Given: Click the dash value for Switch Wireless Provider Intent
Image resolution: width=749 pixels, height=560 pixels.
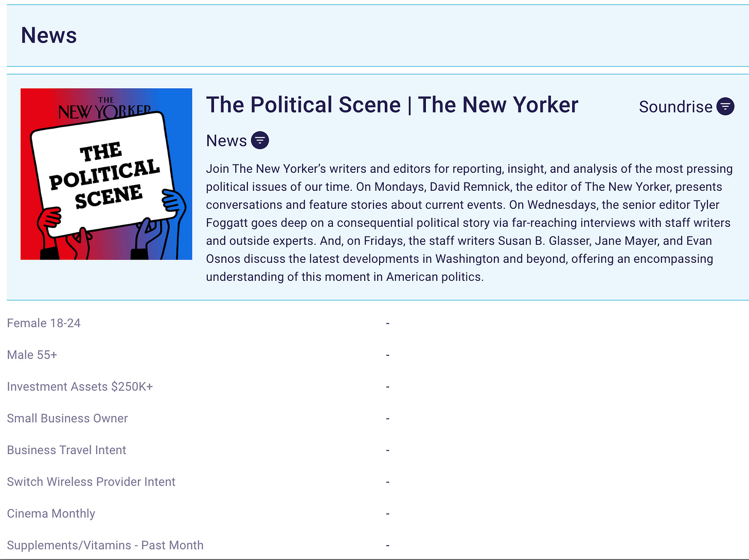Looking at the screenshot, I should point(388,482).
